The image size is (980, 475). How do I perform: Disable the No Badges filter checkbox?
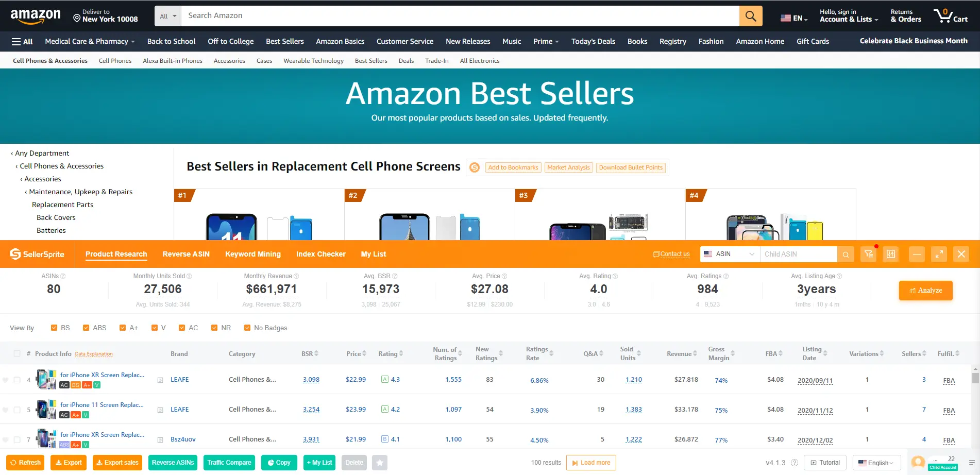coord(247,328)
